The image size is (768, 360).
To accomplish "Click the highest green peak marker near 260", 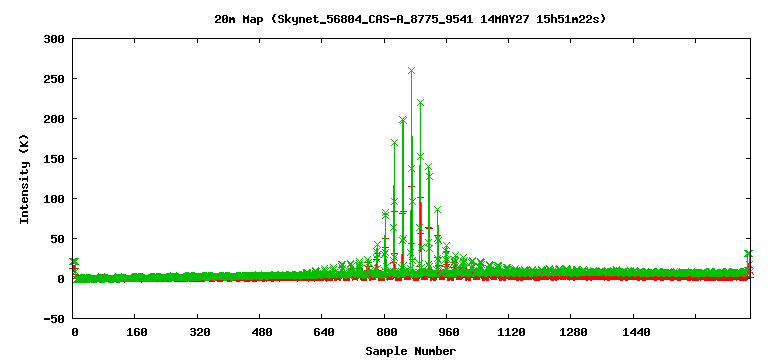I will [x=411, y=71].
